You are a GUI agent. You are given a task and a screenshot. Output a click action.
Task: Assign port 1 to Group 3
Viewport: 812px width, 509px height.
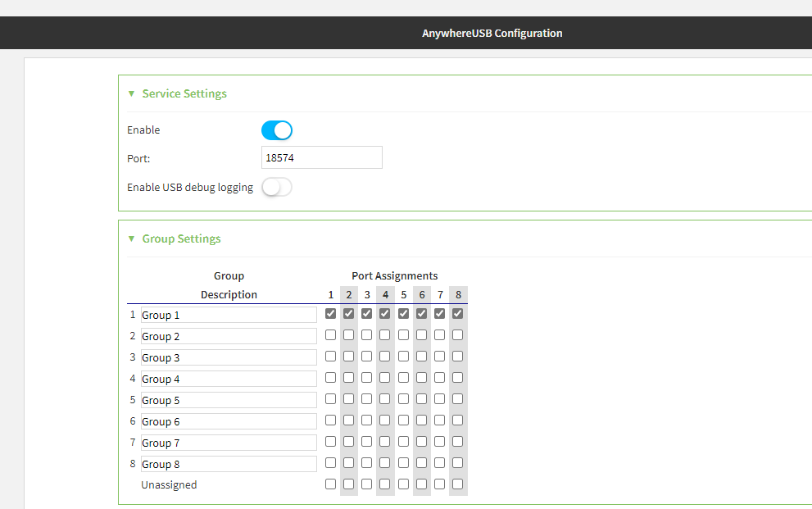pos(330,357)
